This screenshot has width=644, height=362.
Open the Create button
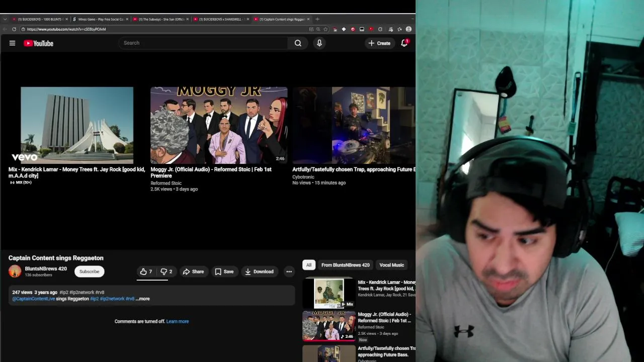[x=379, y=43]
